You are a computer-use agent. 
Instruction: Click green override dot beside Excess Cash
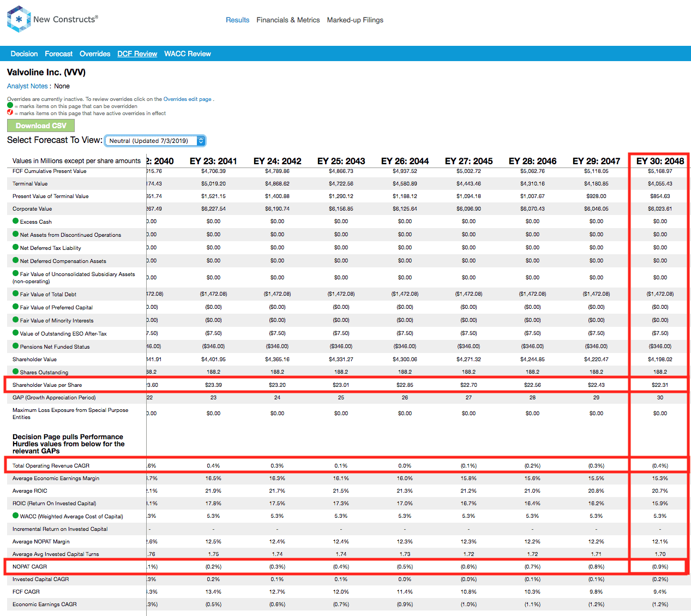point(16,221)
